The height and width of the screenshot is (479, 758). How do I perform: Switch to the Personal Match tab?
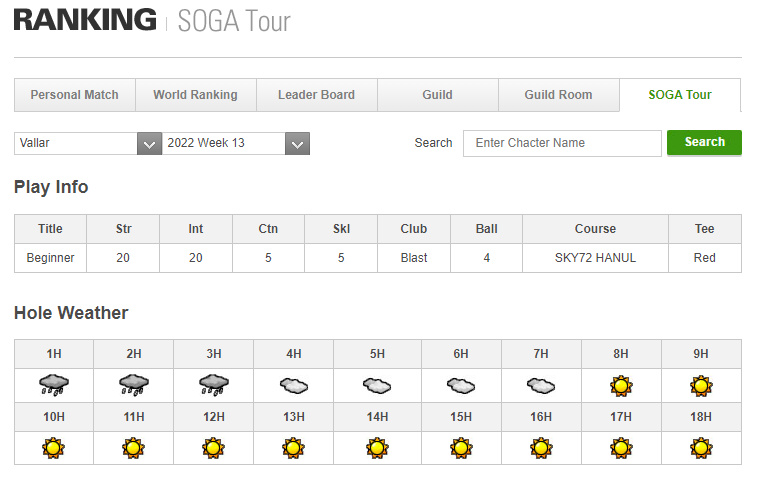(74, 95)
